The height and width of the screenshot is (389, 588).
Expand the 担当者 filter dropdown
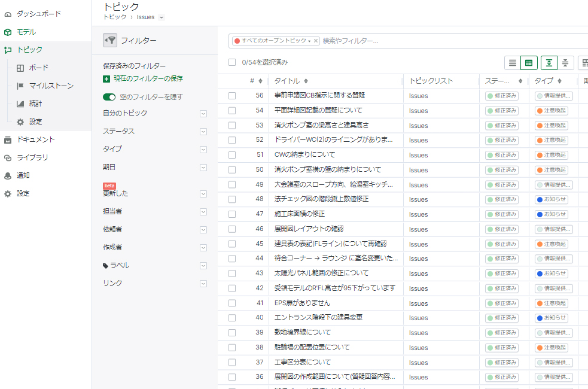(x=203, y=211)
